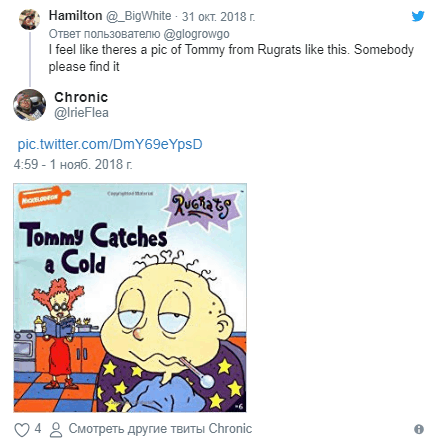Open the @glogrowgo mention link
Image resolution: width=434 pixels, height=448 pixels.
click(x=196, y=34)
